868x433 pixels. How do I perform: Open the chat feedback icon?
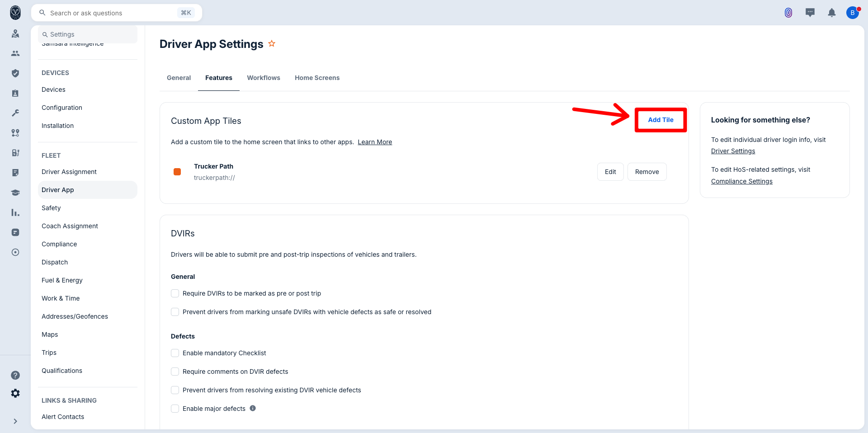coord(810,13)
